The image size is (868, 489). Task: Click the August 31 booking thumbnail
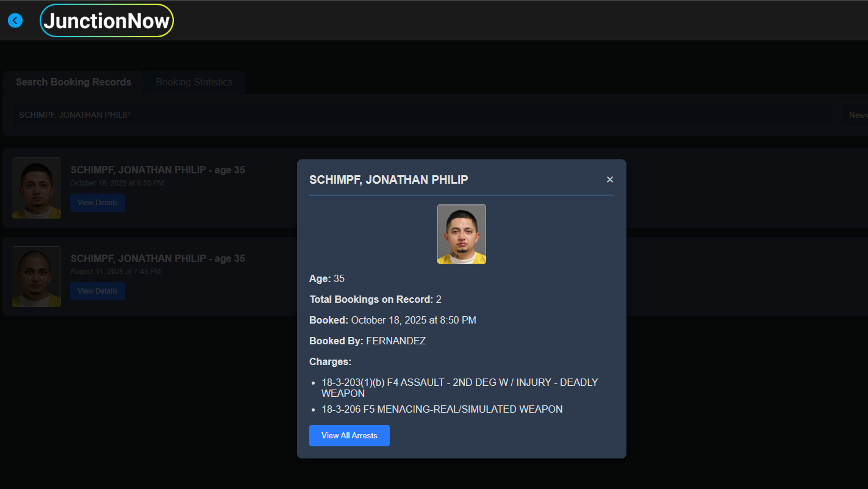pos(37,277)
